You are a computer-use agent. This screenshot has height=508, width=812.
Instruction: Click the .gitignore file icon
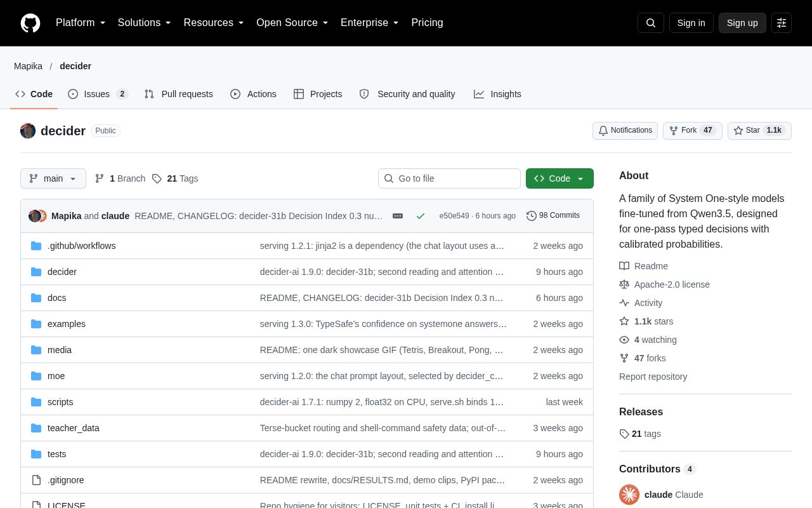coord(36,480)
